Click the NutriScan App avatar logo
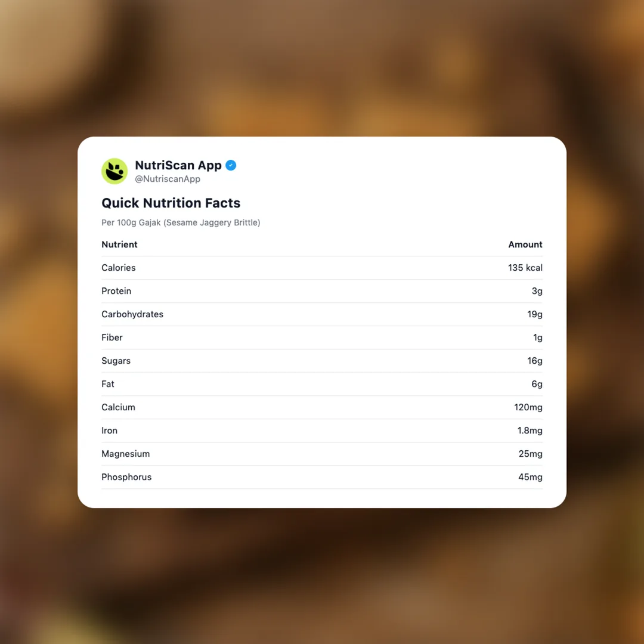This screenshot has height=644, width=644. click(x=114, y=171)
